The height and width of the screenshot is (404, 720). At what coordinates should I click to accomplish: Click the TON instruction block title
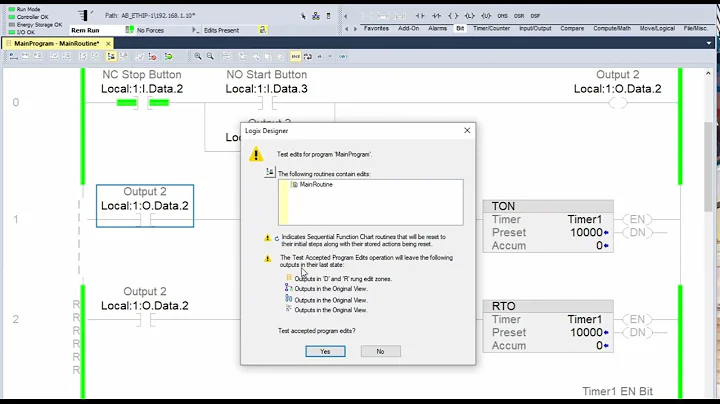pyautogui.click(x=503, y=206)
